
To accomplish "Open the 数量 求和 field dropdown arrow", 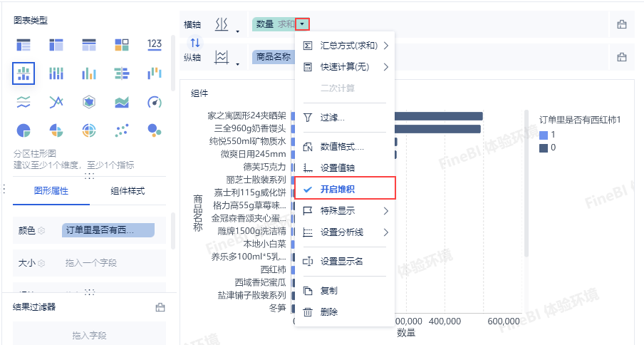I will tap(302, 24).
